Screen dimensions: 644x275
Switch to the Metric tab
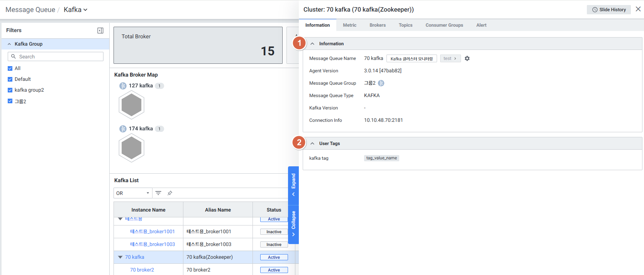coord(349,25)
